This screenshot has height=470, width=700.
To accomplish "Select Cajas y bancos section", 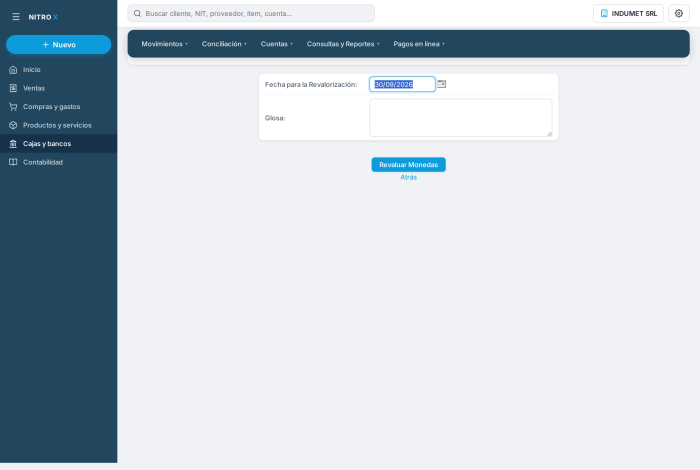I will pyautogui.click(x=58, y=144).
